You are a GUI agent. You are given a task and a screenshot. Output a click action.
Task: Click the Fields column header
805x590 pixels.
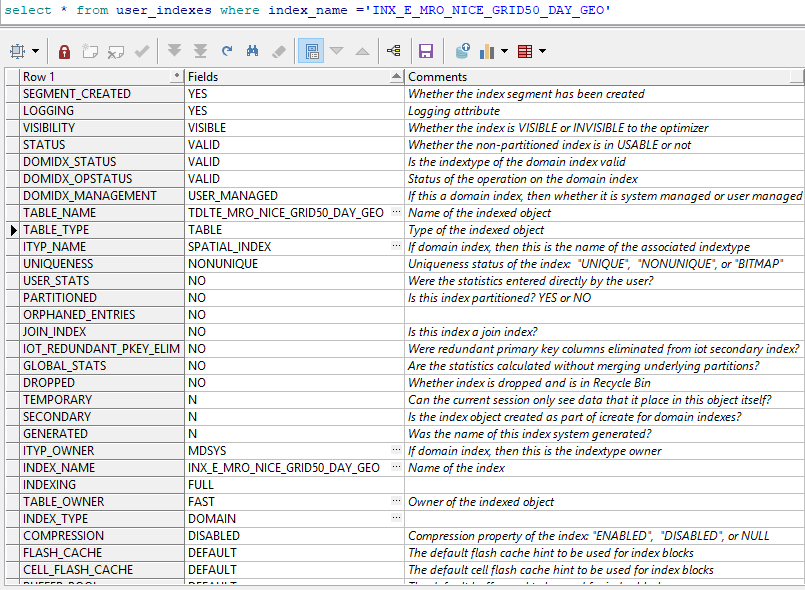(294, 77)
